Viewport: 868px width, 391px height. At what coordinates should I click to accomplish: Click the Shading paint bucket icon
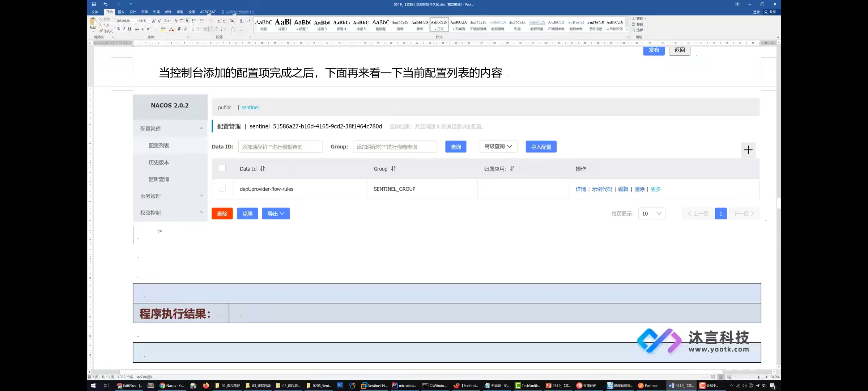(x=233, y=29)
